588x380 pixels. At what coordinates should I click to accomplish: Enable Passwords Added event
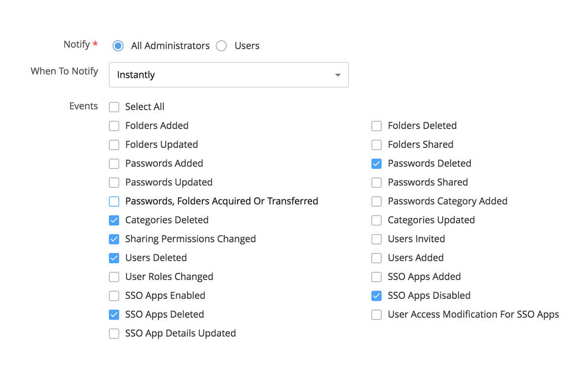pyautogui.click(x=114, y=164)
